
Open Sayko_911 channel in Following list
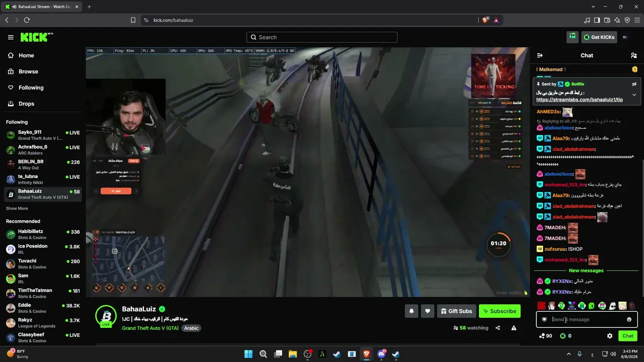pos(43,135)
